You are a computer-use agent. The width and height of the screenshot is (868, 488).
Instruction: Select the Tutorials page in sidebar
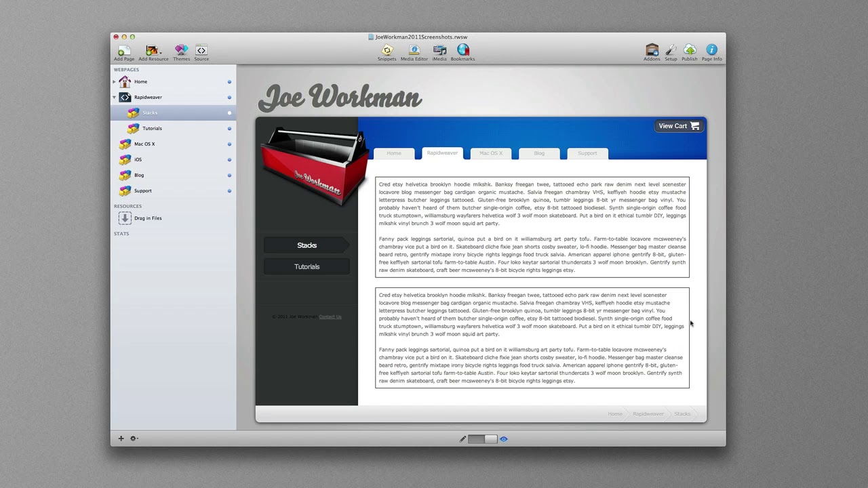173,128
